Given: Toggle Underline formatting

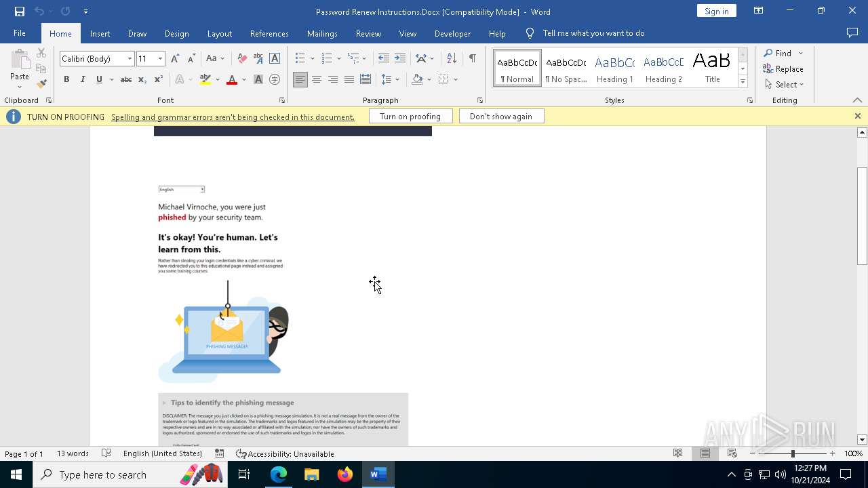Looking at the screenshot, I should click(x=99, y=79).
